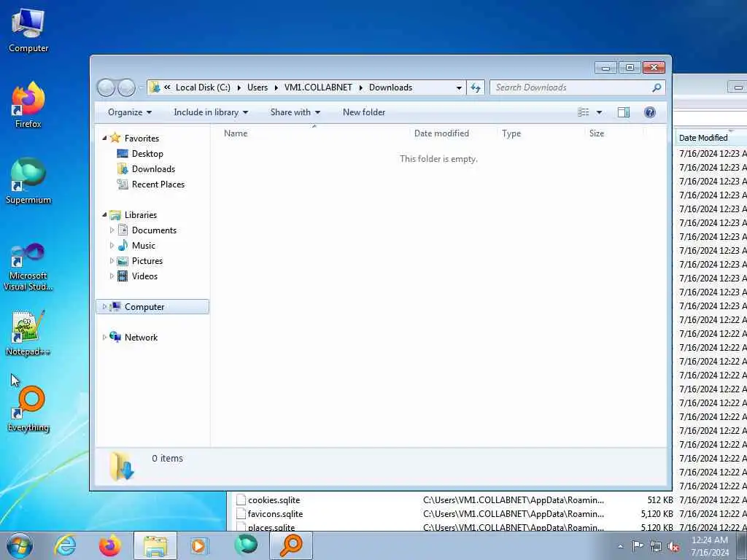Launch Firefox from the desktop shortcut
747x560 pixels.
tap(28, 105)
